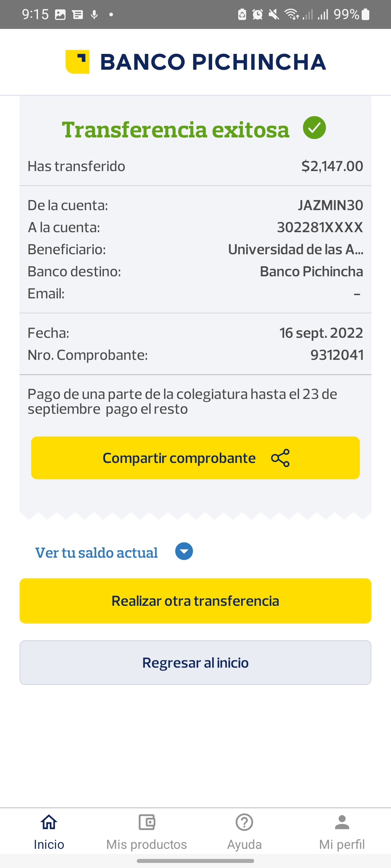Tap the Nro. Comprobante number 9312041
The height and width of the screenshot is (868, 391).
click(x=337, y=355)
